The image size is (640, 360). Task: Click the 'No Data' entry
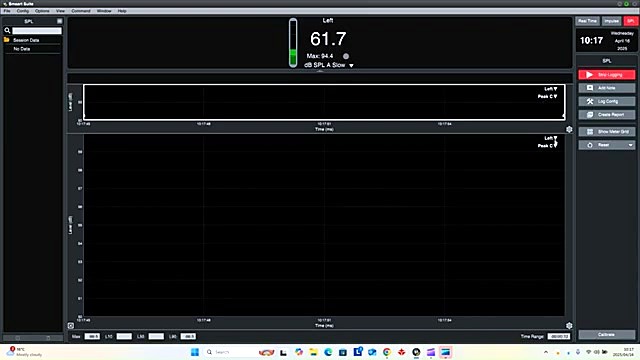pyautogui.click(x=22, y=49)
